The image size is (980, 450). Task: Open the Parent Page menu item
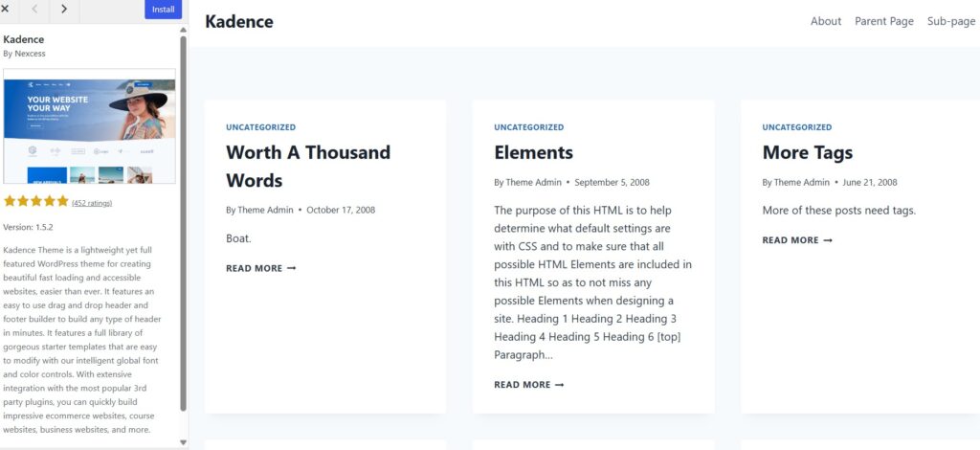tap(883, 21)
